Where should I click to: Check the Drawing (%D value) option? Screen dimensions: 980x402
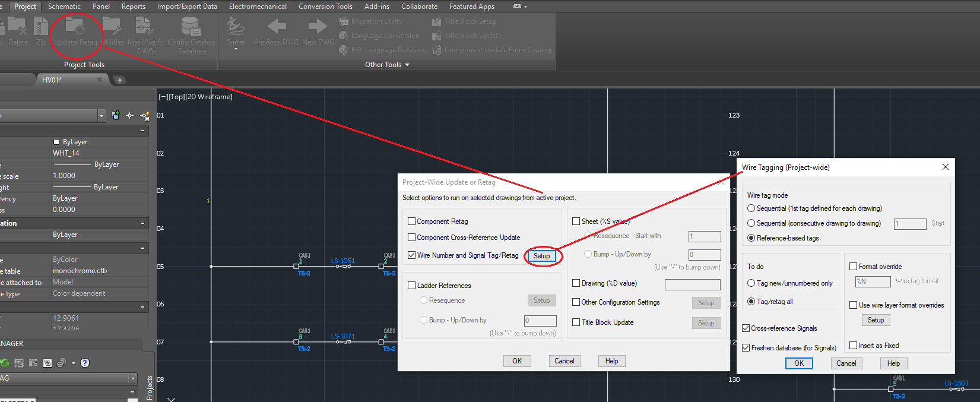[576, 283]
